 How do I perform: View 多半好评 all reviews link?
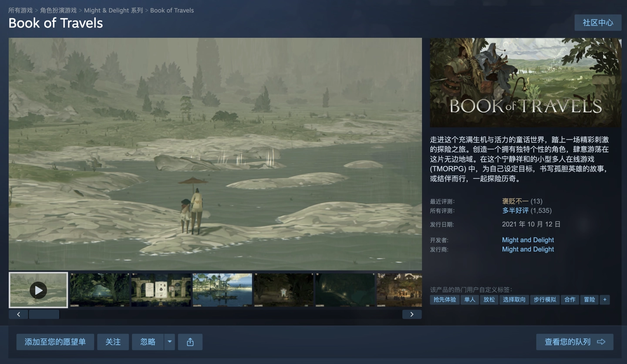coord(515,210)
